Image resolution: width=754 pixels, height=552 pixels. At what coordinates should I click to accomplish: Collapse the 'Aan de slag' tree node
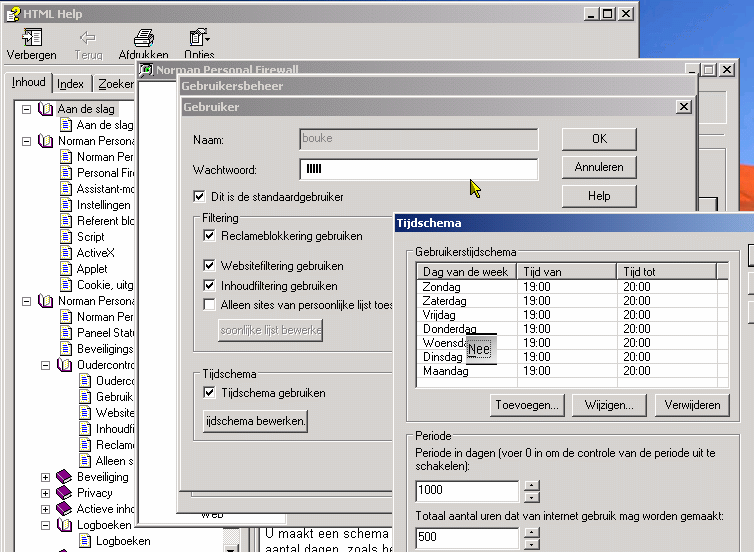click(x=26, y=110)
